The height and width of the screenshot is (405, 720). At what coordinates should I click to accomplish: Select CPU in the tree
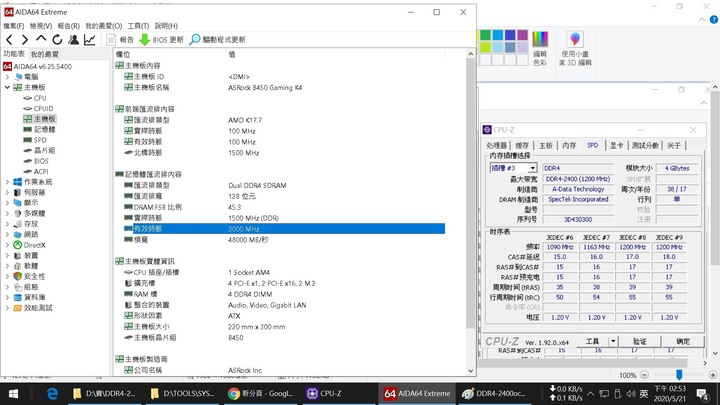tap(39, 98)
